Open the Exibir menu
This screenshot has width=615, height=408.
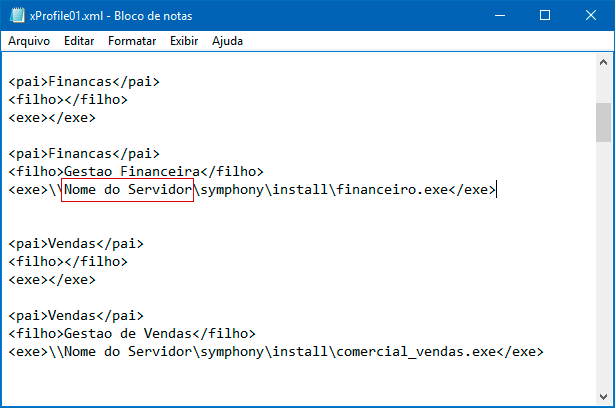(184, 41)
